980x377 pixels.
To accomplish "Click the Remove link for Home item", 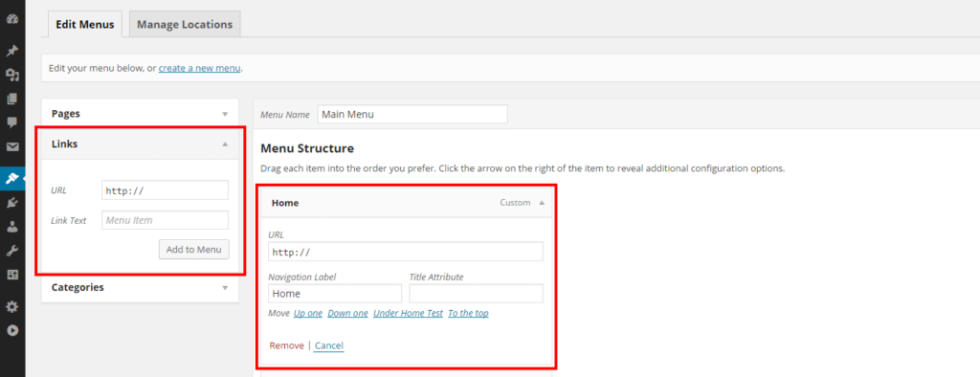I will 286,345.
